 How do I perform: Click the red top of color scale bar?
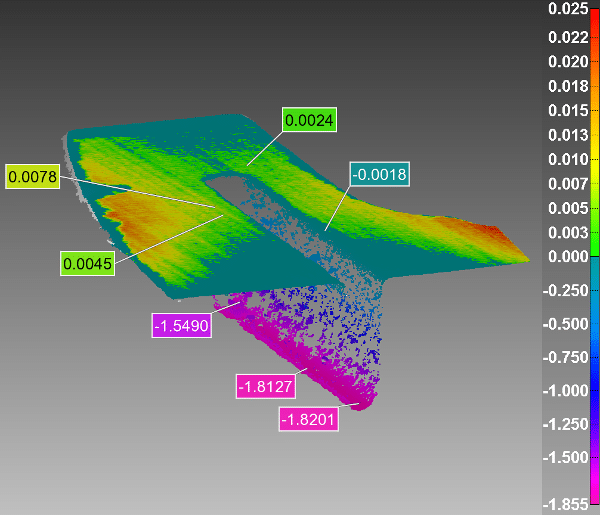pos(595,23)
